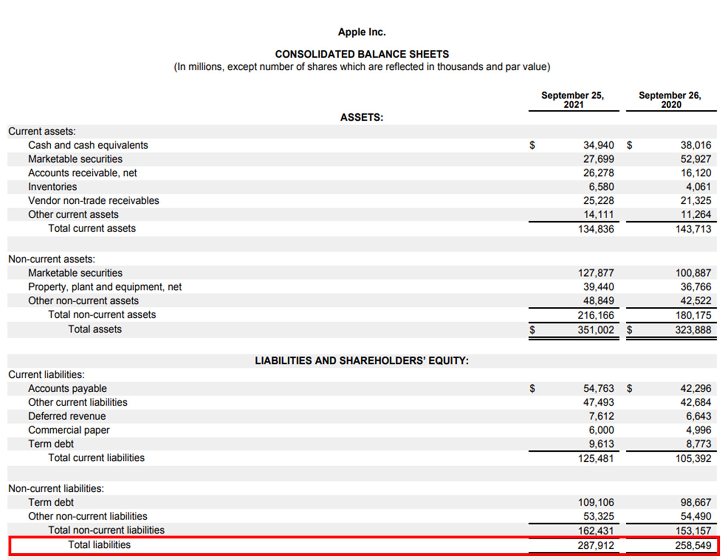Click the 42,296 accounts payable value
This screenshot has height=560, width=728.
click(x=696, y=389)
